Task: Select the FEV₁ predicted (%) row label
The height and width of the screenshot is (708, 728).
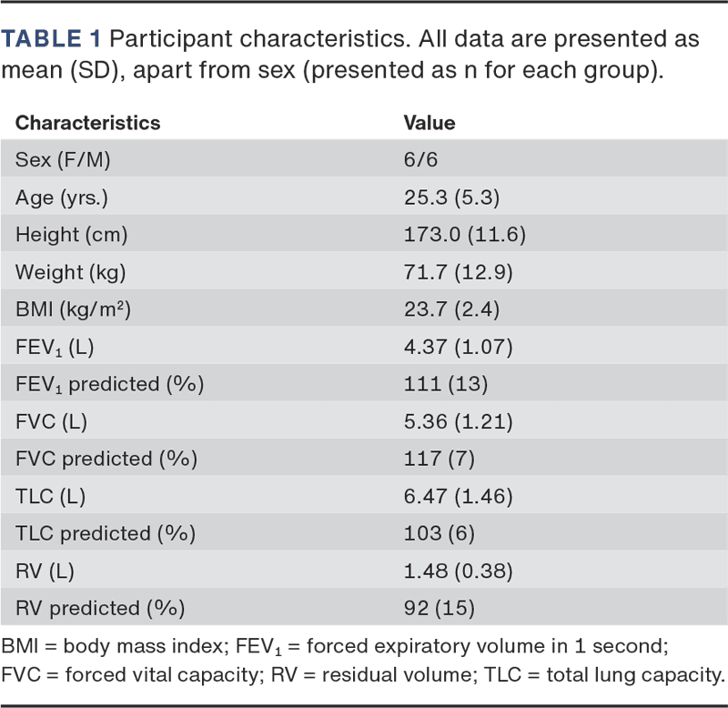Action: point(109,384)
